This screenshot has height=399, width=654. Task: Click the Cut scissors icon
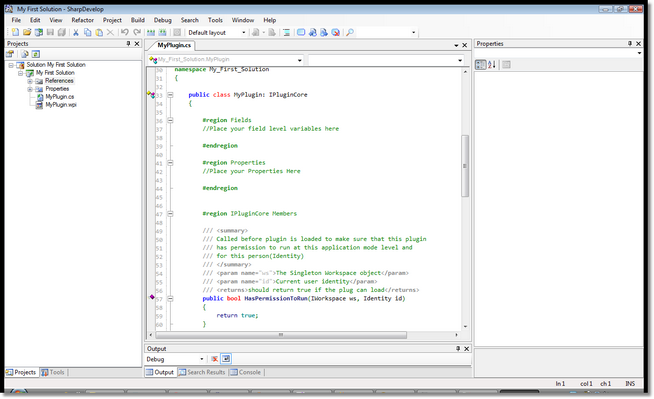pos(76,32)
